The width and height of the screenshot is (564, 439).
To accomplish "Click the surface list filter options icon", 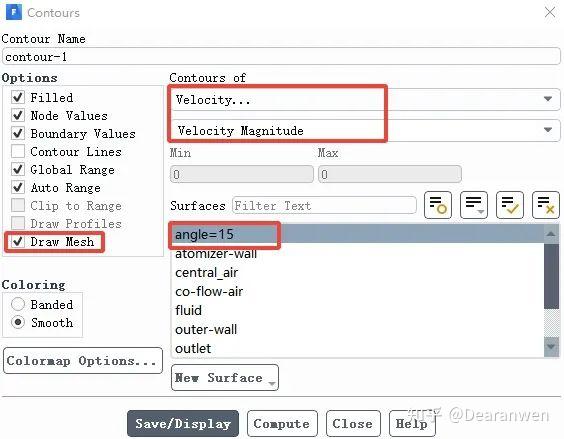I will [x=474, y=205].
